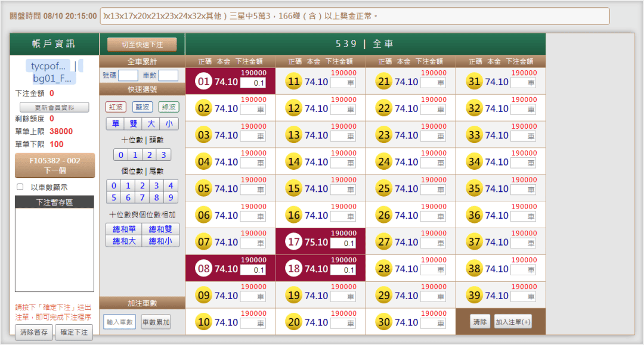Edit bet amount field for number 17
Image resolution: width=644 pixels, height=345 pixels.
(x=343, y=243)
